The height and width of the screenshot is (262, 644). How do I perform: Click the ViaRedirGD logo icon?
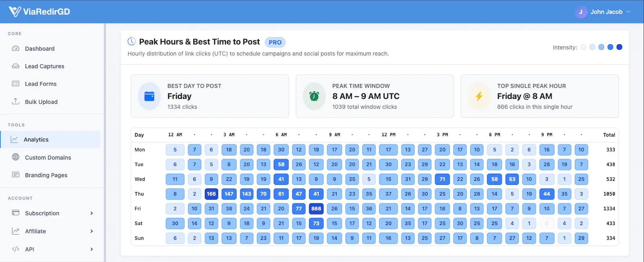click(15, 12)
